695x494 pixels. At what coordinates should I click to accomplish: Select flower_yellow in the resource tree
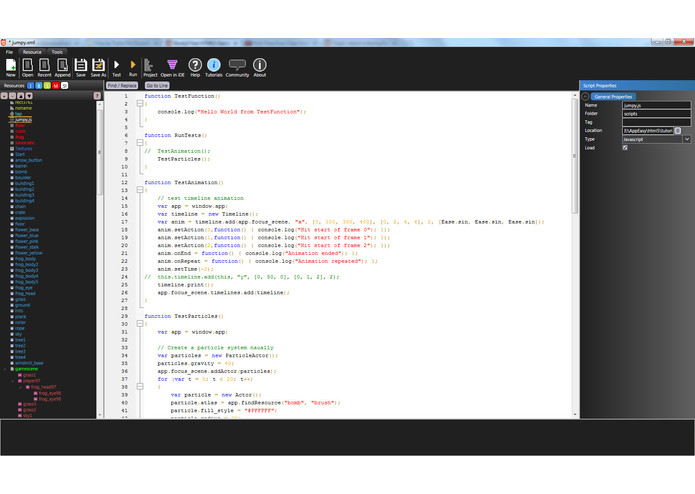(x=28, y=253)
